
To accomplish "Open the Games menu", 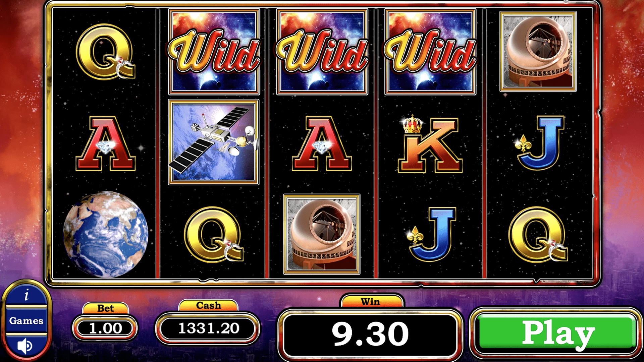I will click(x=26, y=321).
